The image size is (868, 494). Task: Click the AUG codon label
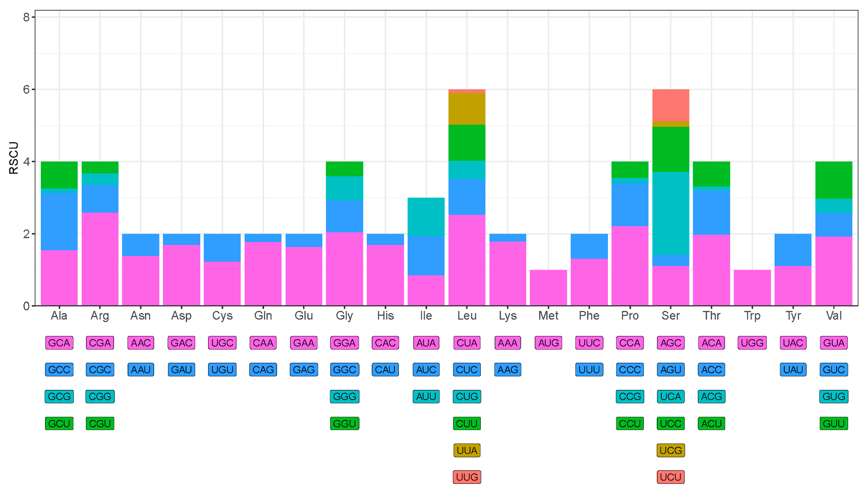tap(548, 343)
